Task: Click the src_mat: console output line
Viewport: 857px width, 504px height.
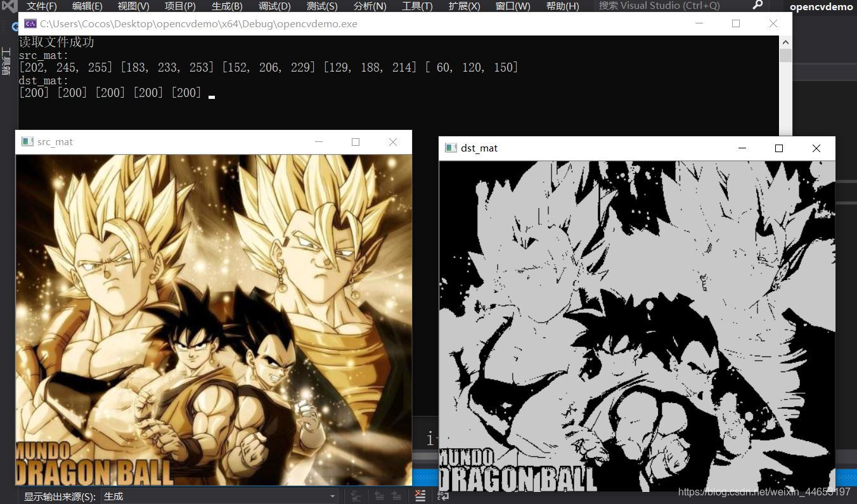Action: click(44, 55)
